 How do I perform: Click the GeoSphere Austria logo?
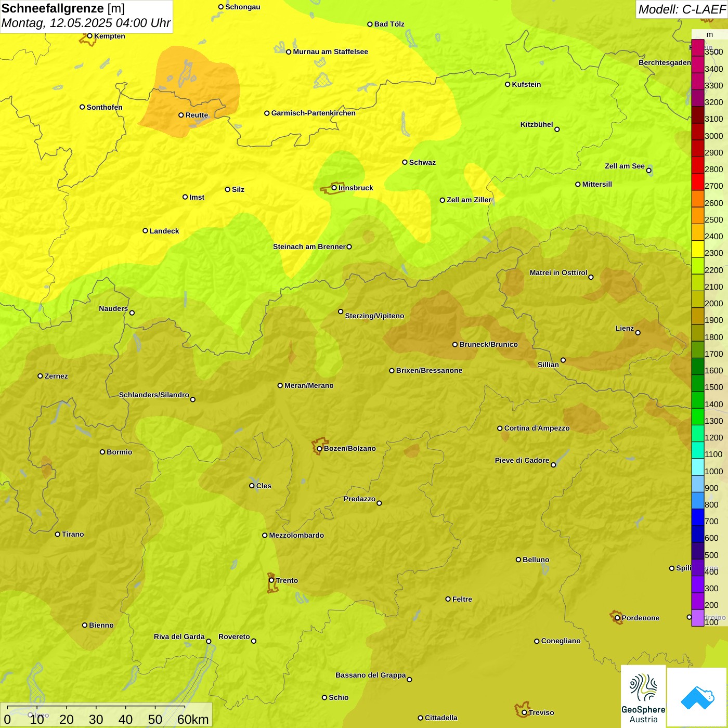pos(643,697)
